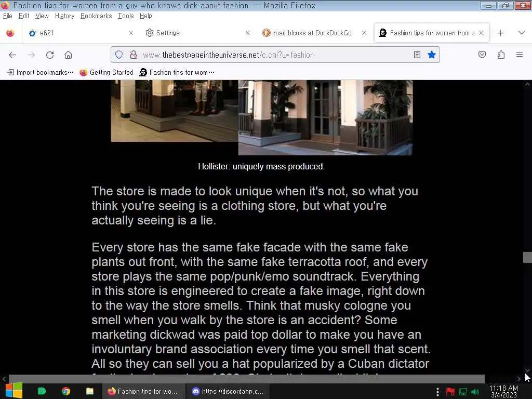Open the File menu
Image resolution: width=532 pixels, height=399 pixels.
(7, 16)
